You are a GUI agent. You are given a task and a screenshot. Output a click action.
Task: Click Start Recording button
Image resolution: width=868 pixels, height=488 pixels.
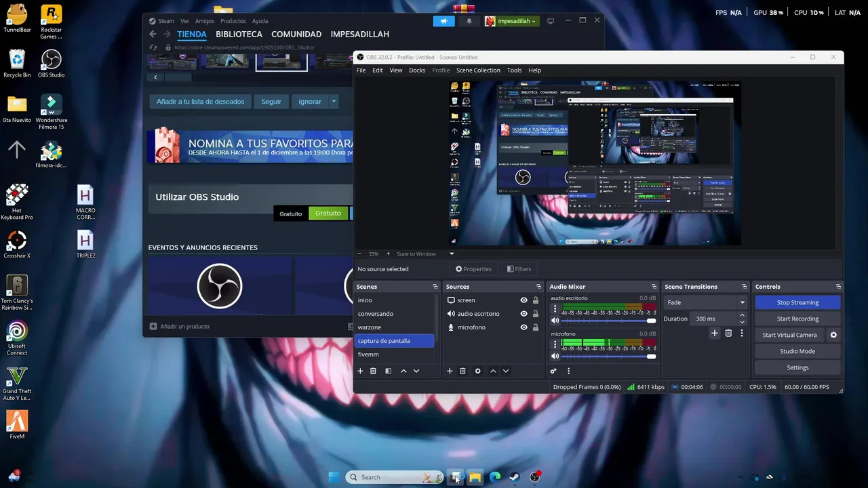coord(797,319)
